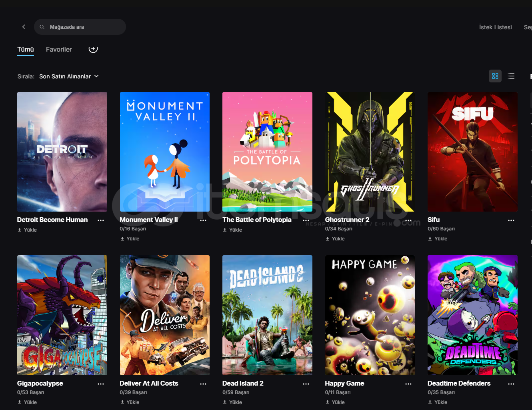This screenshot has width=532, height=410.
Task: Open more options for Deliver At All Costs
Action: (x=203, y=384)
